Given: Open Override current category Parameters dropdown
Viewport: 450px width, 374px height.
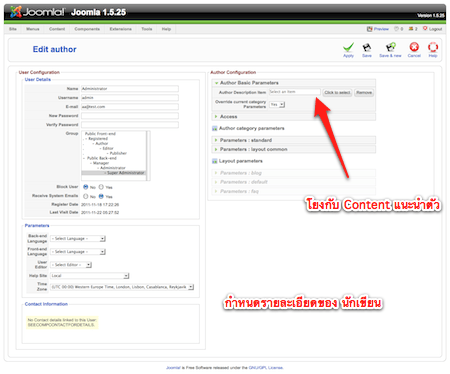Looking at the screenshot, I should [x=277, y=105].
